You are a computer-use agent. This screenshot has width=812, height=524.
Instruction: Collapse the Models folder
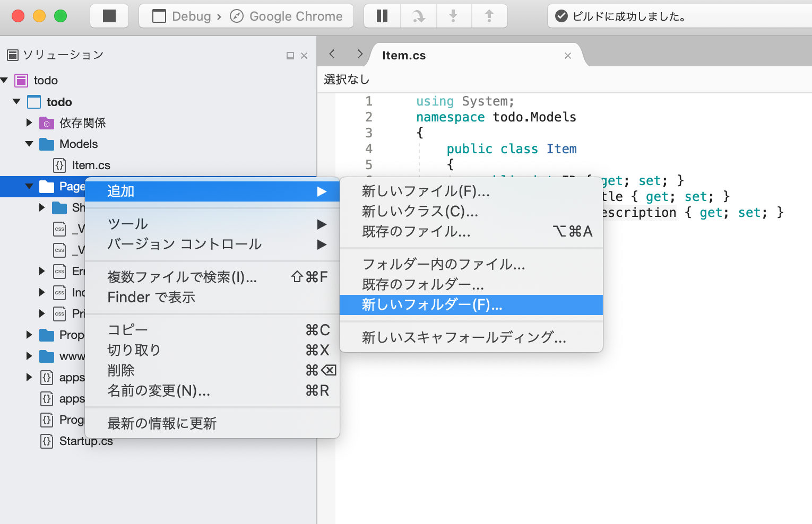(29, 144)
